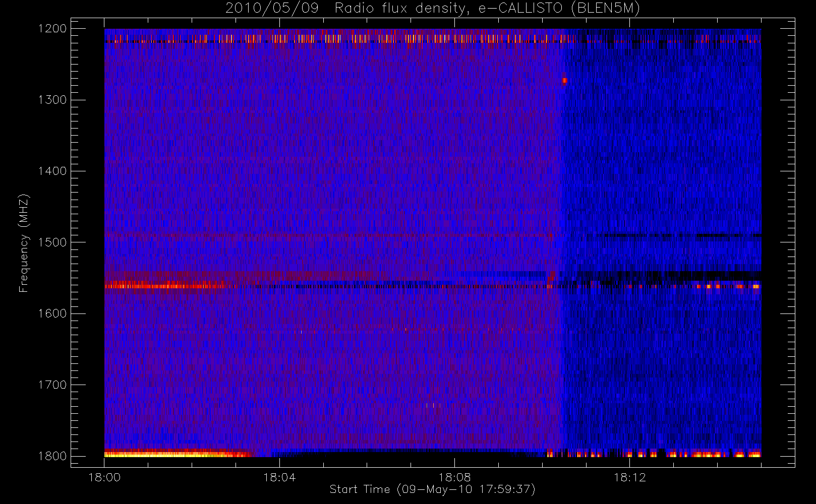The width and height of the screenshot is (816, 504).
Task: Click the 1400 frequency axis label
Action: [x=52, y=171]
